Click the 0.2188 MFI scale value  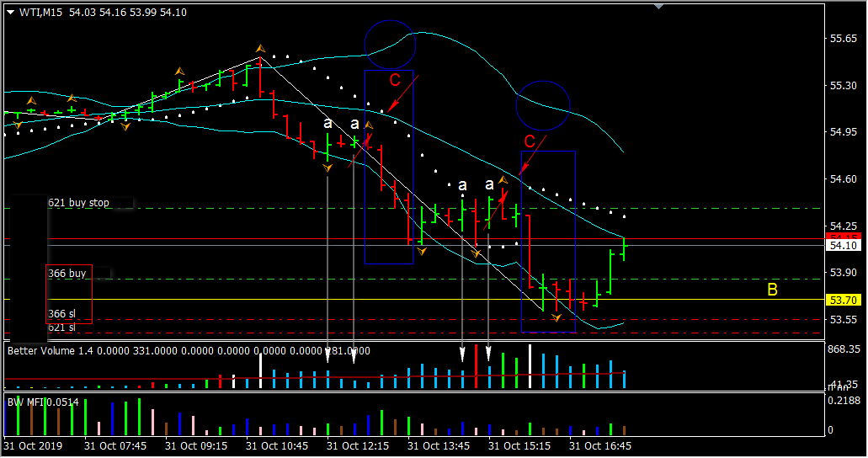point(844,401)
